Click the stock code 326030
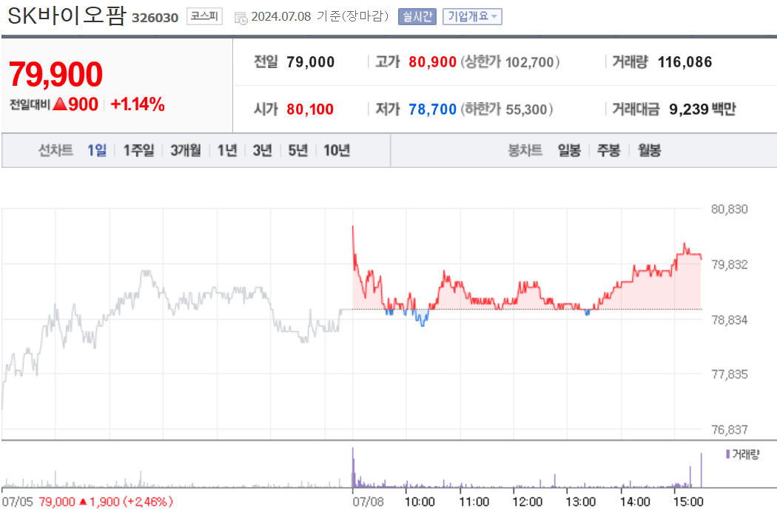The width and height of the screenshot is (777, 532). click(155, 18)
